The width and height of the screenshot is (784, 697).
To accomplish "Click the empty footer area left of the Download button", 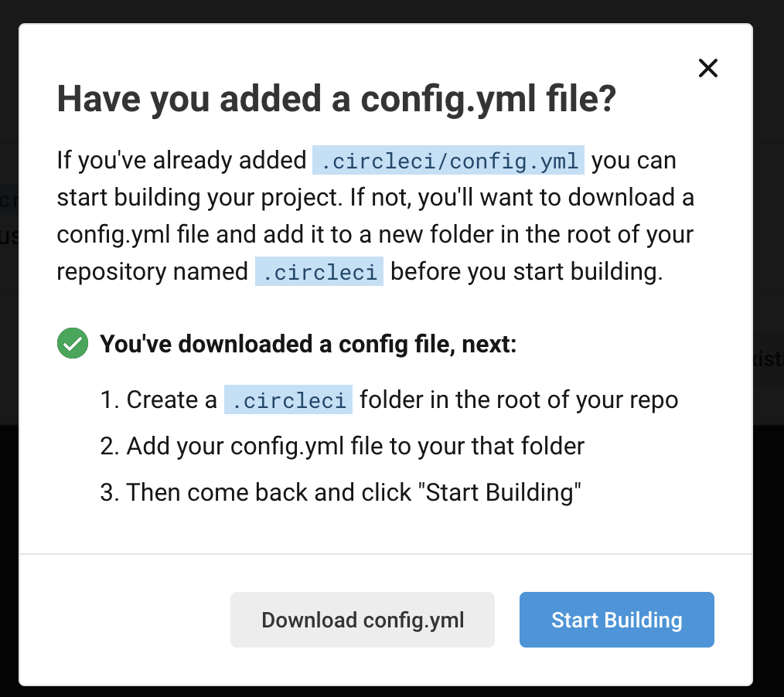I will pos(125,620).
